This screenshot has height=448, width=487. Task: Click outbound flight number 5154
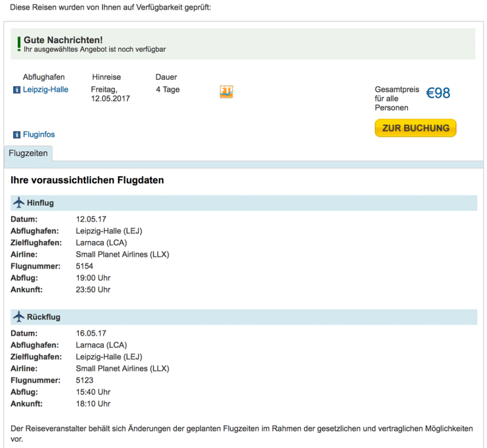pyautogui.click(x=85, y=266)
